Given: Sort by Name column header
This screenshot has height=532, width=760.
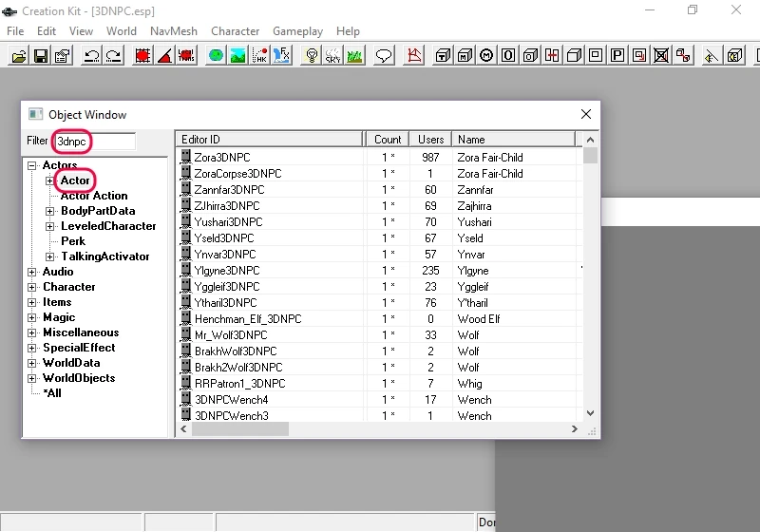Looking at the screenshot, I should click(x=513, y=140).
